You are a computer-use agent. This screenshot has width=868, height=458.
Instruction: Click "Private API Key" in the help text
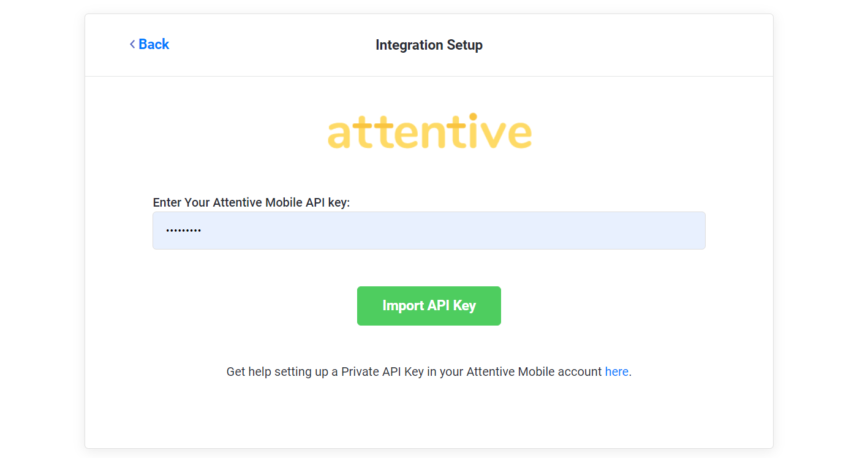pos(382,372)
